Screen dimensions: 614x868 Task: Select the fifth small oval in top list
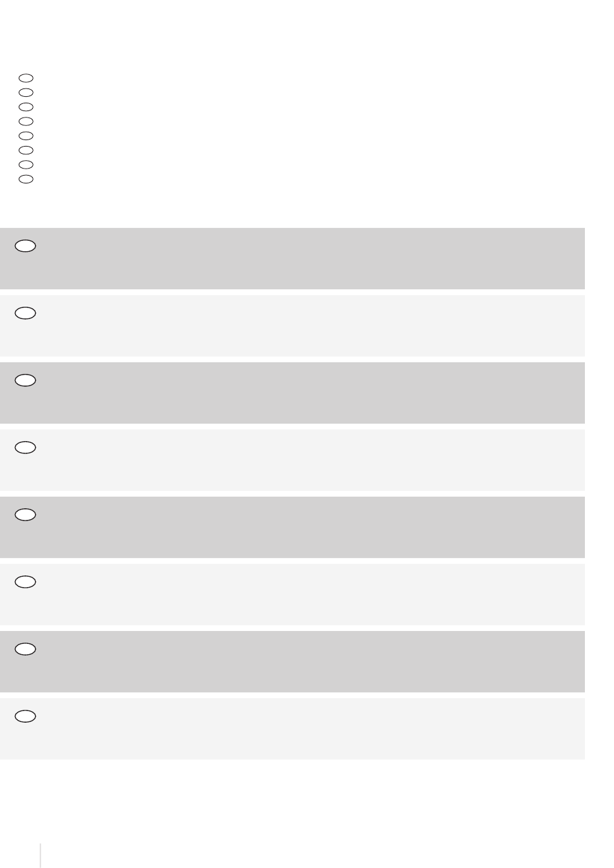(26, 136)
